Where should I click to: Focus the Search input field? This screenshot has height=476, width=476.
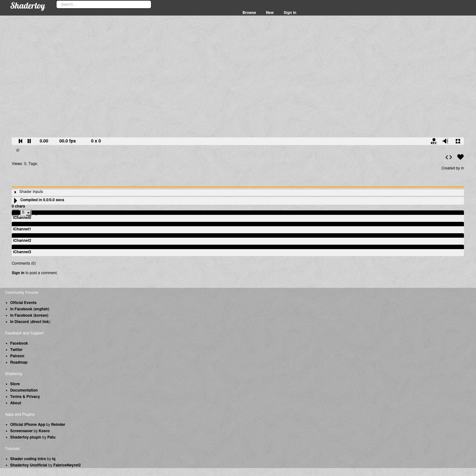(x=104, y=4)
